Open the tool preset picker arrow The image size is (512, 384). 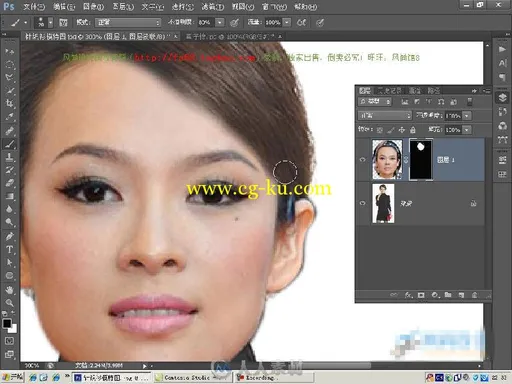point(25,23)
